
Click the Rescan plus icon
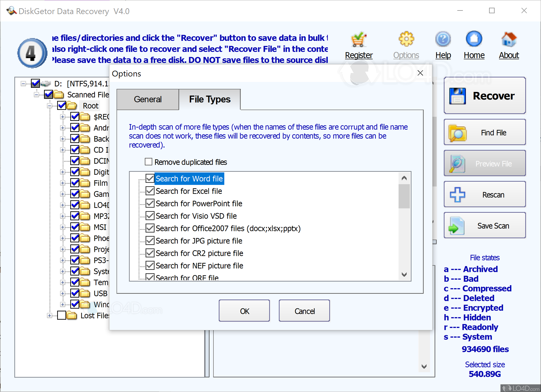(457, 195)
